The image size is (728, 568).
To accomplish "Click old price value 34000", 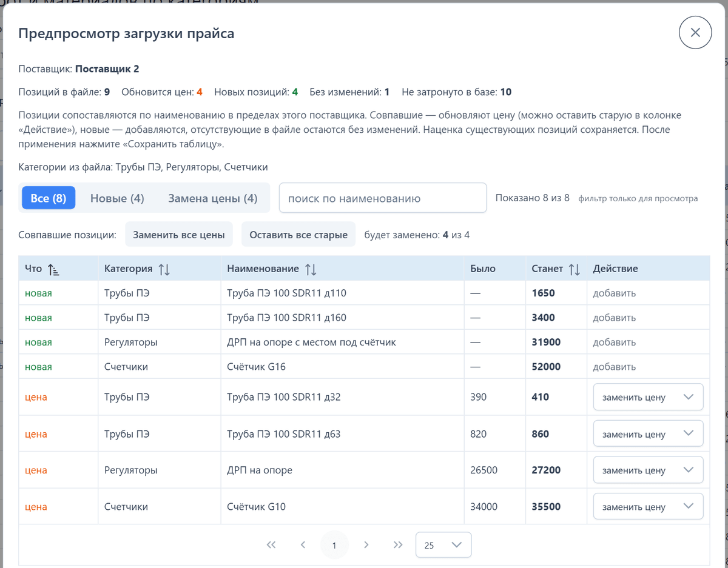I will pos(484,507).
